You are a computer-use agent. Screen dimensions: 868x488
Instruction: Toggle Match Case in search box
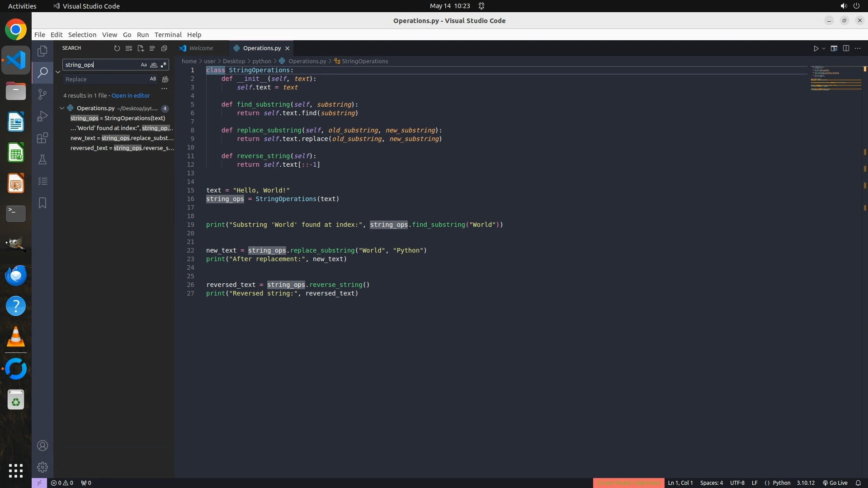(143, 65)
